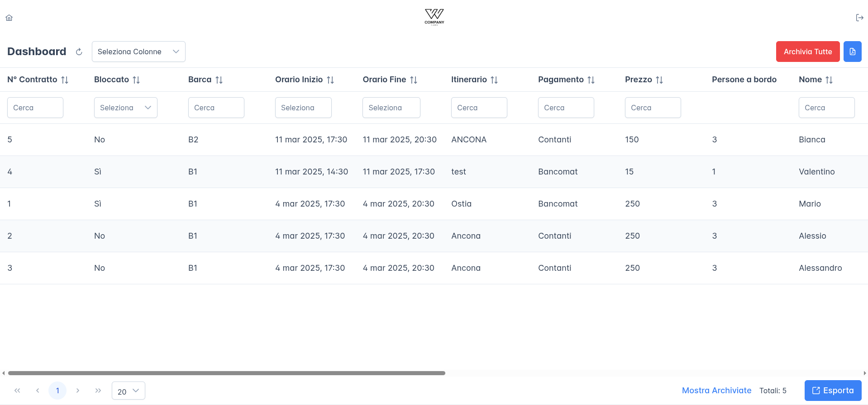Sort table by Pagamento column
The image size is (868, 405).
[591, 80]
